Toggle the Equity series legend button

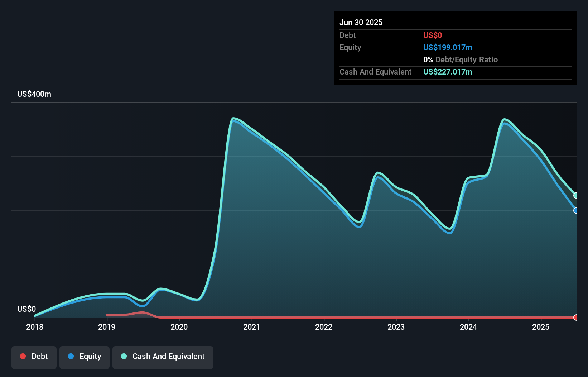(x=85, y=357)
